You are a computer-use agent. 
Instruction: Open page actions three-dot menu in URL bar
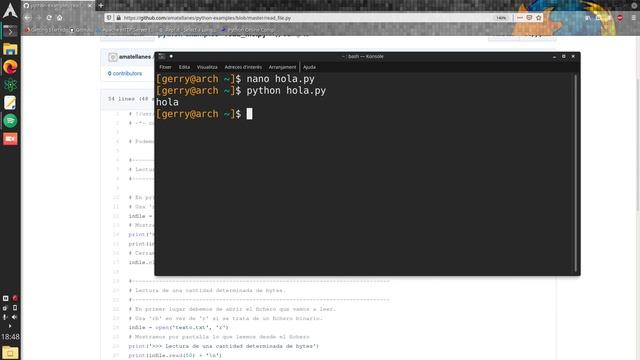pos(520,18)
